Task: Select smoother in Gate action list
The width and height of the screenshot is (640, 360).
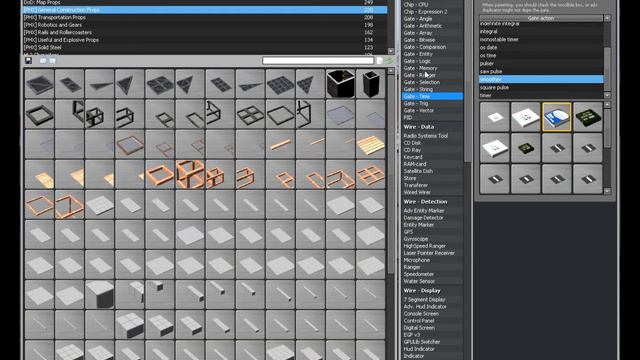Action: (x=541, y=79)
